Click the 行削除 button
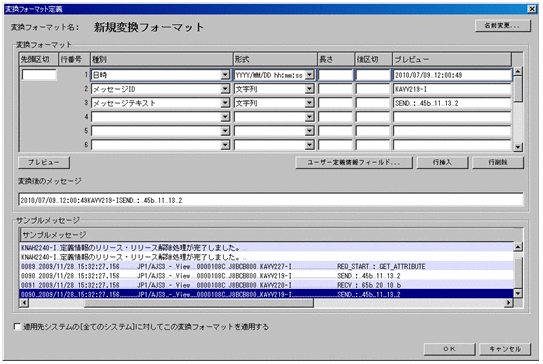 [x=498, y=162]
